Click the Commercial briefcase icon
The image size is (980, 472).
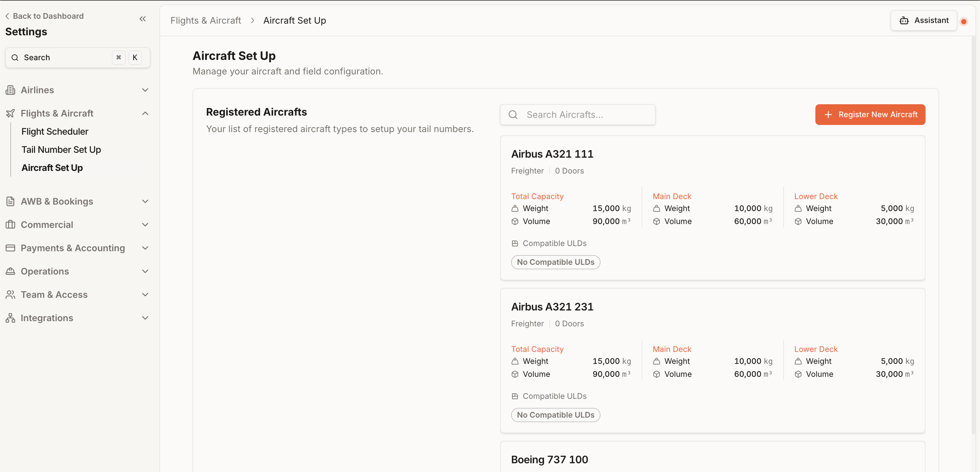coord(11,225)
